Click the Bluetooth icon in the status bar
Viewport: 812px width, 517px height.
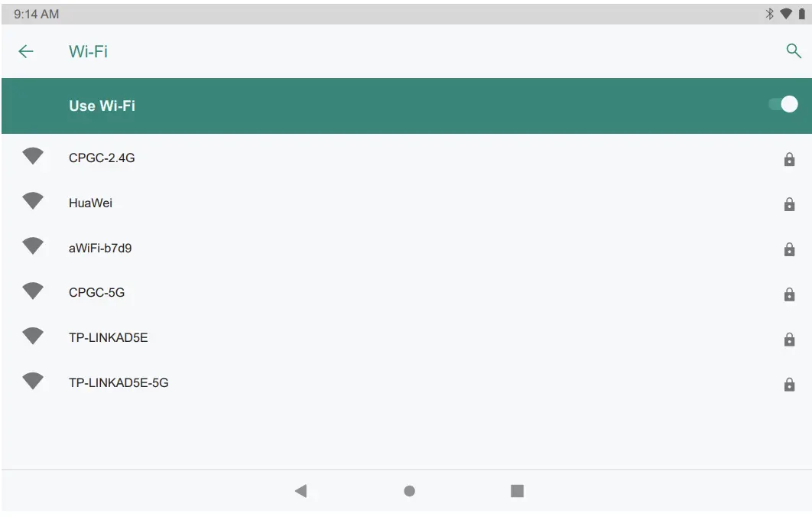point(768,12)
